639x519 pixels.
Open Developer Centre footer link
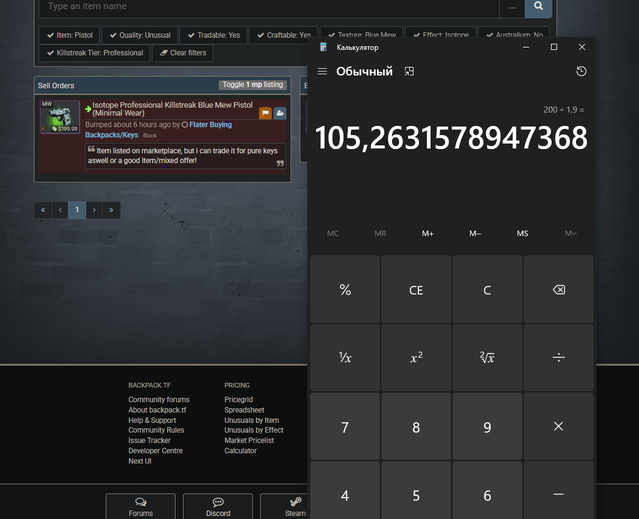coord(156,451)
